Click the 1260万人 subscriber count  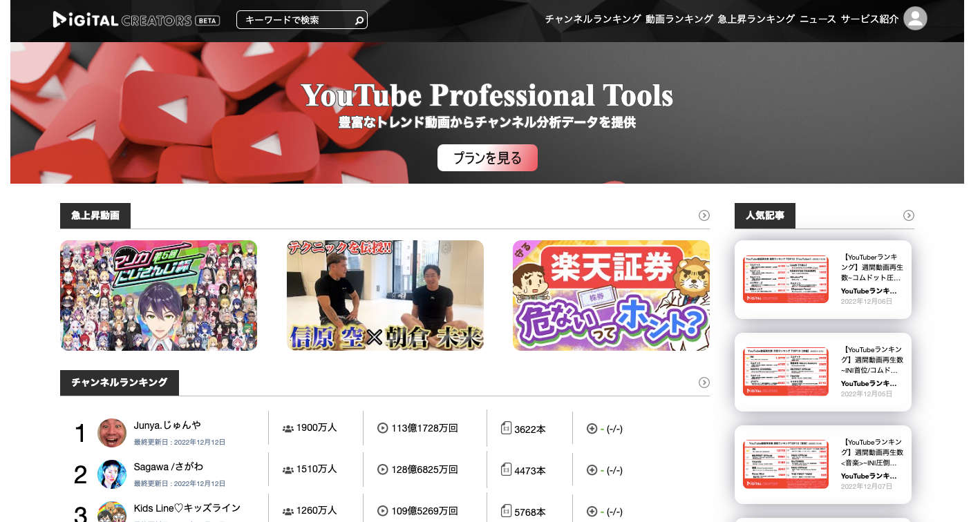(x=317, y=511)
